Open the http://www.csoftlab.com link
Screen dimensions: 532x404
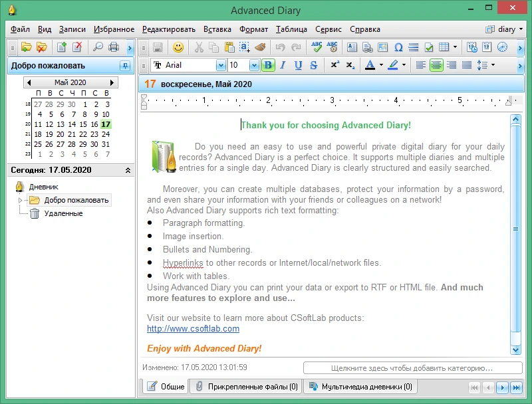coord(193,329)
